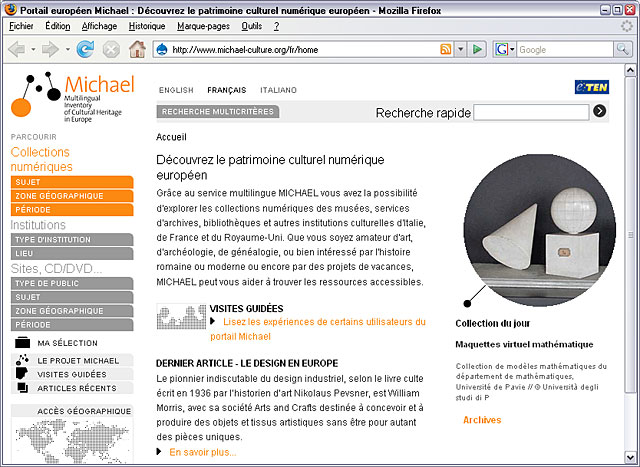The image size is (640, 467).
Task: Submit Recherche rapide with round arrow button
Action: (599, 111)
